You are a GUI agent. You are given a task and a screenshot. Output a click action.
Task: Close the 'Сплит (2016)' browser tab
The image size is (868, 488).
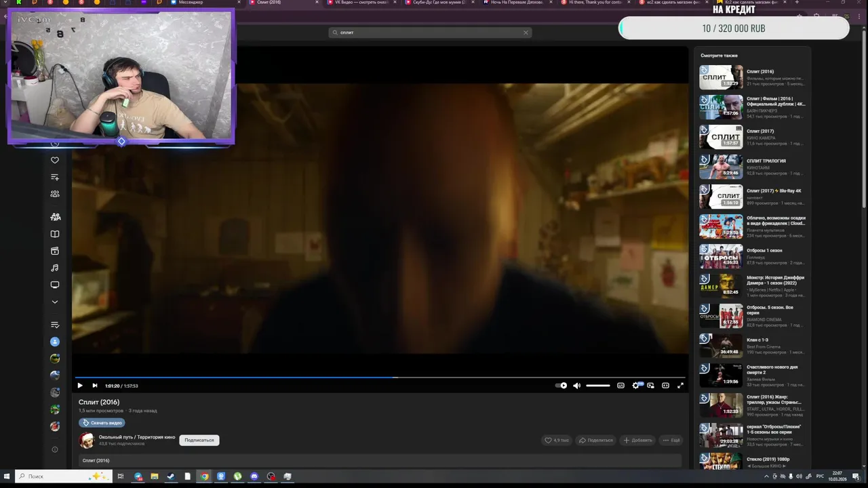click(317, 3)
